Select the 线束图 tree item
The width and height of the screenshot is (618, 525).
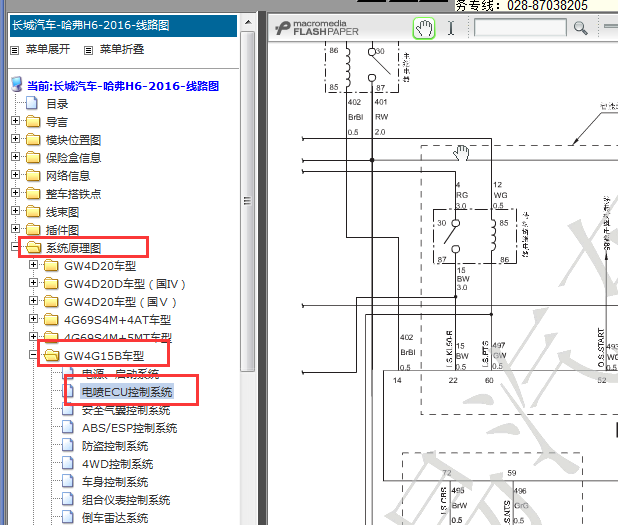point(63,212)
